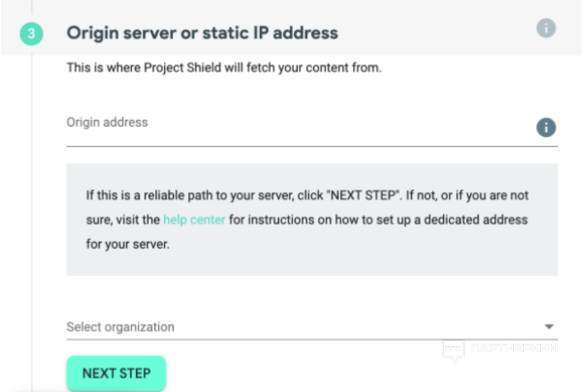Viewport: 586px width, 392px height.
Task: Click the Project Shield description sentence
Action: point(224,68)
